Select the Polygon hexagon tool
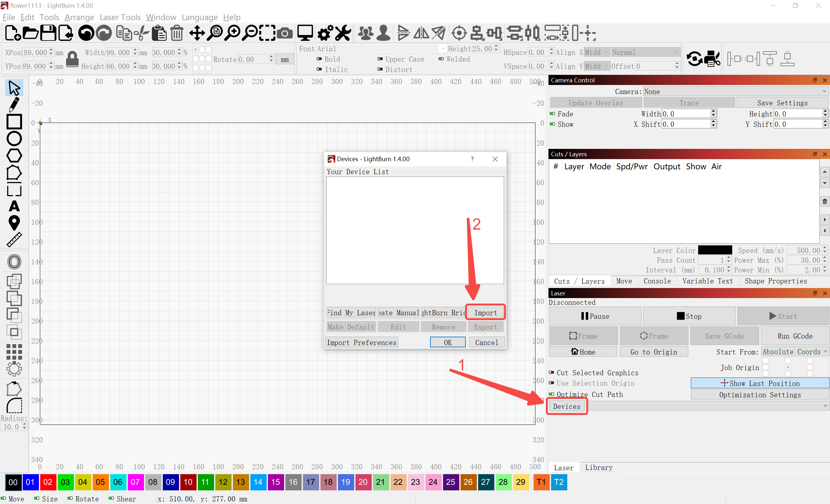The width and height of the screenshot is (830, 504). click(x=14, y=155)
